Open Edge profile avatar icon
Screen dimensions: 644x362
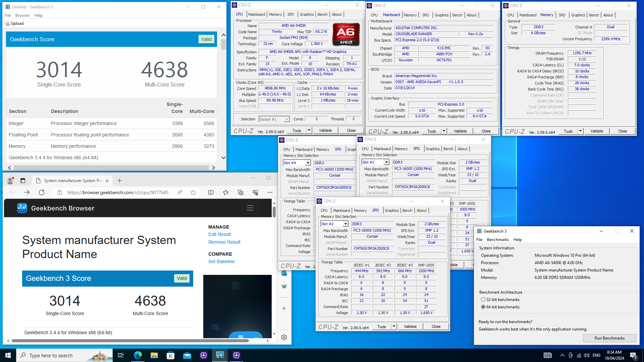tap(10, 181)
